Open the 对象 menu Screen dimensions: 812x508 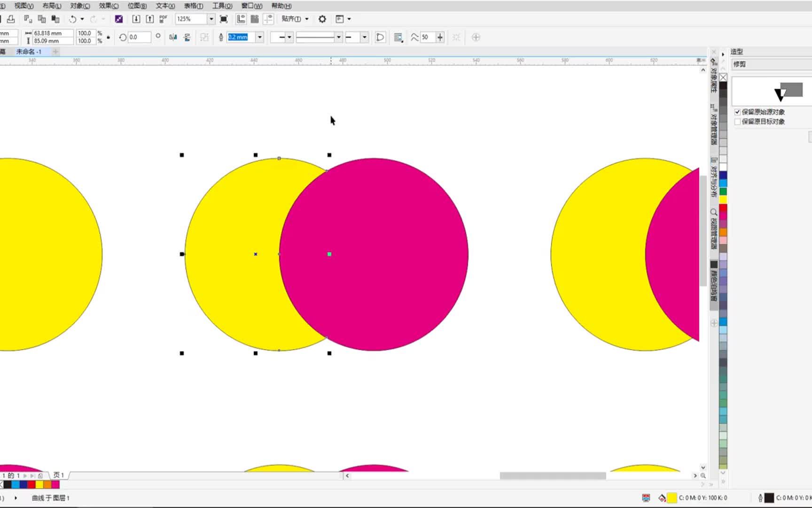(80, 6)
